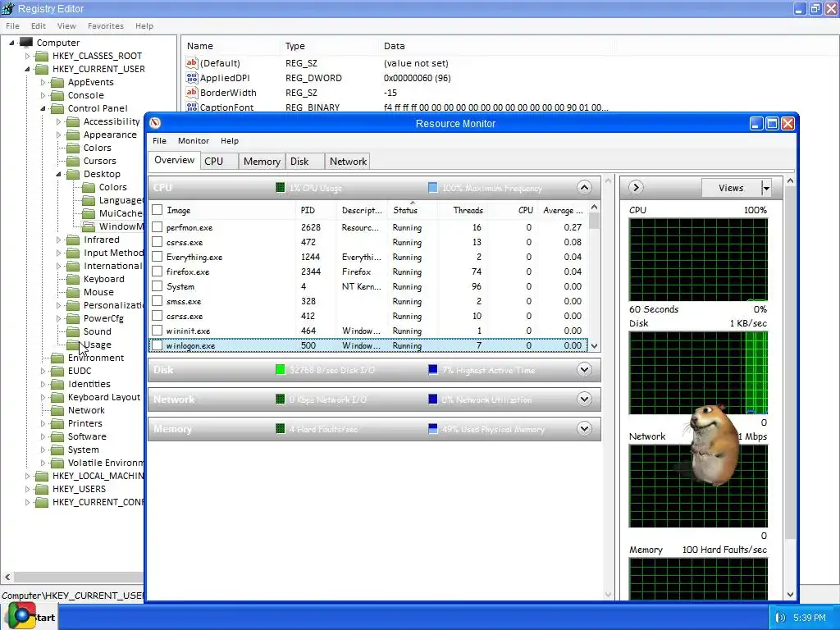840x630 pixels.
Task: Click the Keyboard folder icon
Action: pyautogui.click(x=73, y=279)
